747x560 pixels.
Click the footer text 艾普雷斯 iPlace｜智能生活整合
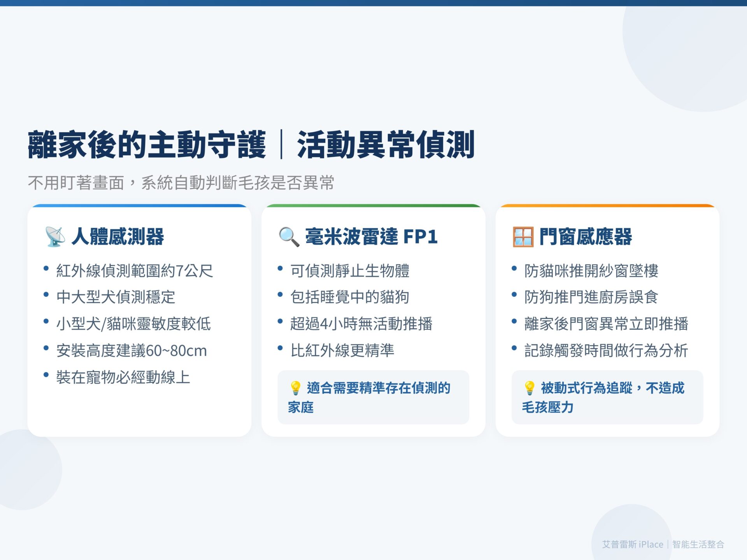click(663, 544)
